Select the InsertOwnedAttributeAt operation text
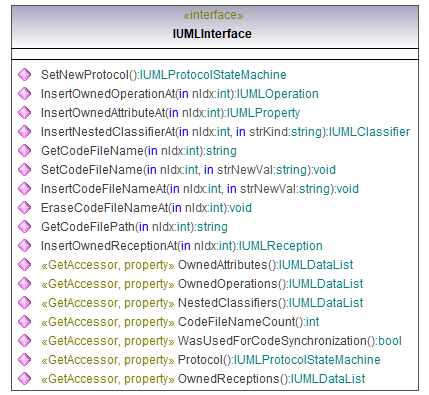Image resolution: width=429 pixels, height=395 pixels. point(170,113)
